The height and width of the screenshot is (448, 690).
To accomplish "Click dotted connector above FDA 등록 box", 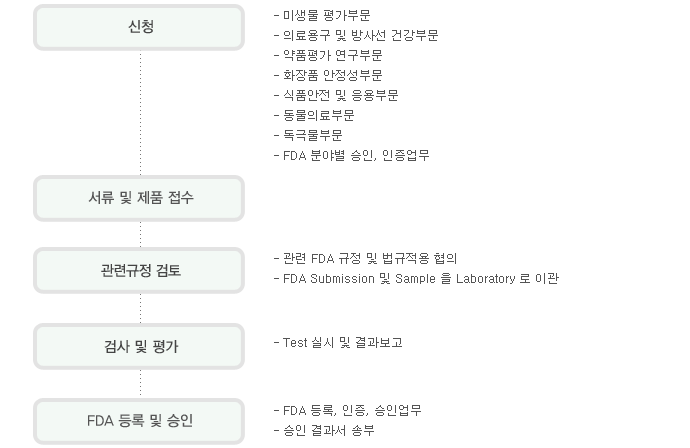I will [x=140, y=384].
